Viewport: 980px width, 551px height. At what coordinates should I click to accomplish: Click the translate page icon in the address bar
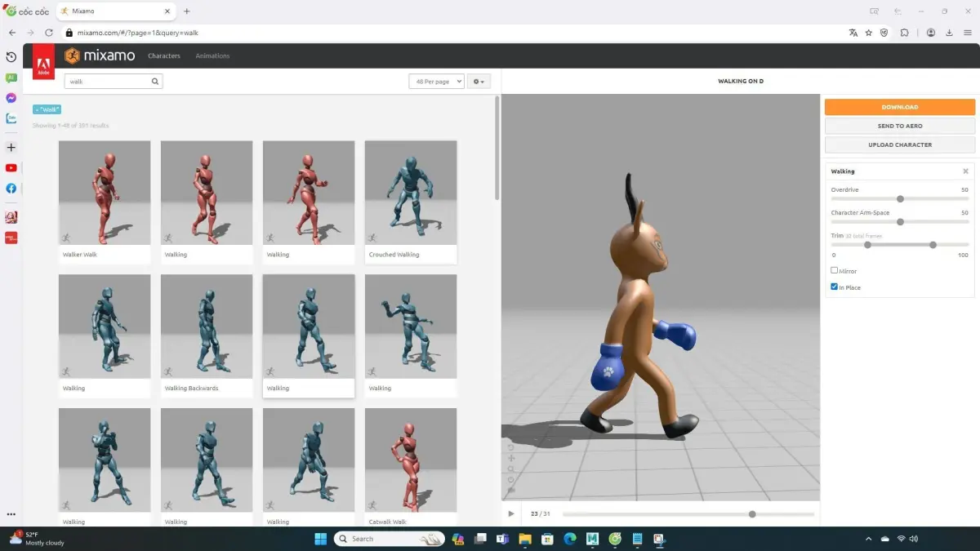(853, 33)
